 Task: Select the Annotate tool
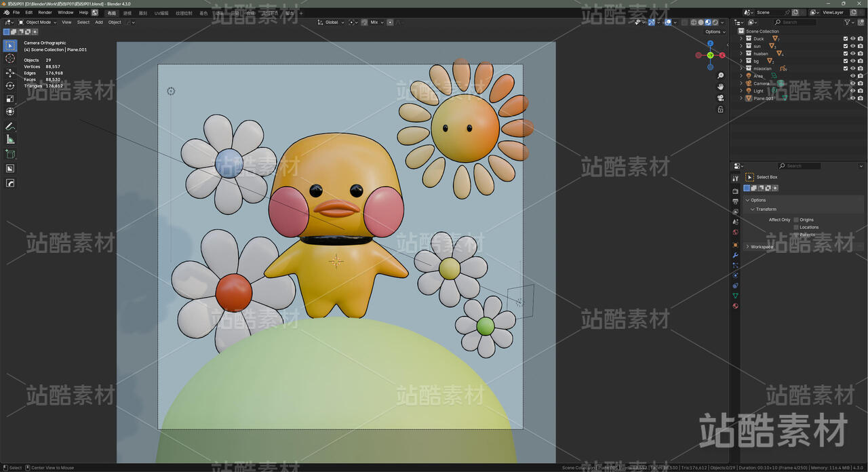[x=10, y=126]
